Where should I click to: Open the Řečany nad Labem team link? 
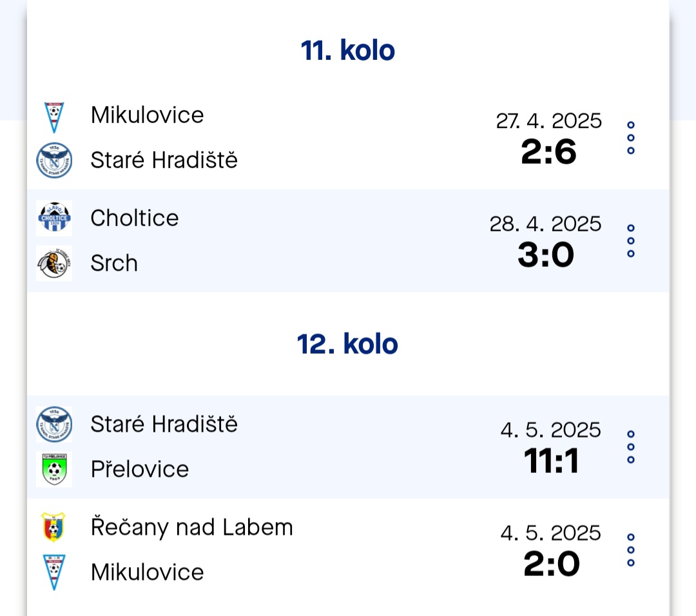coord(192,527)
